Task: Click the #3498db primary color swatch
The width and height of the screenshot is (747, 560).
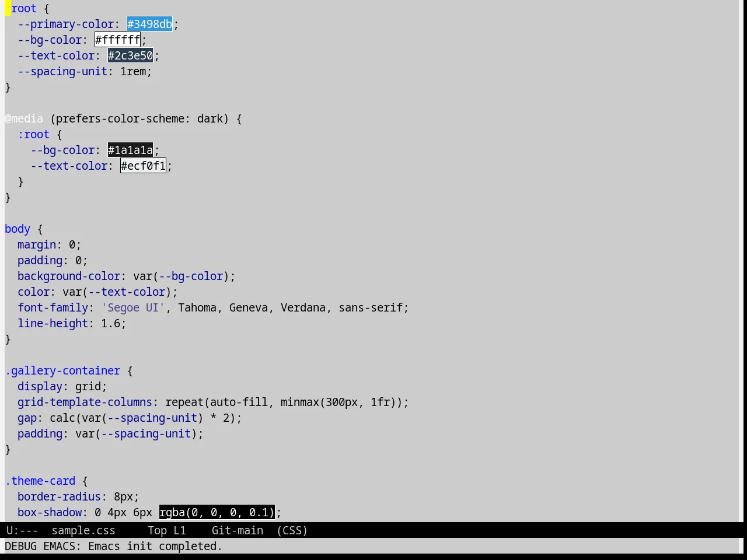Action: [x=149, y=24]
